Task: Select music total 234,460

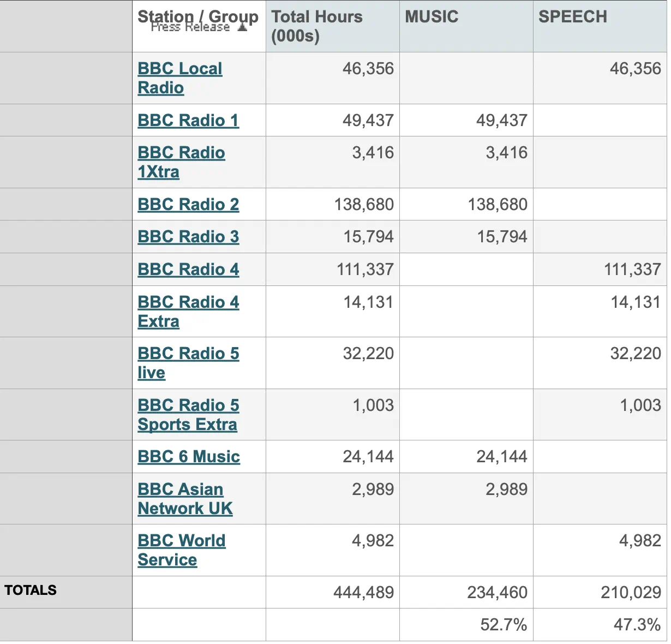Action: coord(498,592)
